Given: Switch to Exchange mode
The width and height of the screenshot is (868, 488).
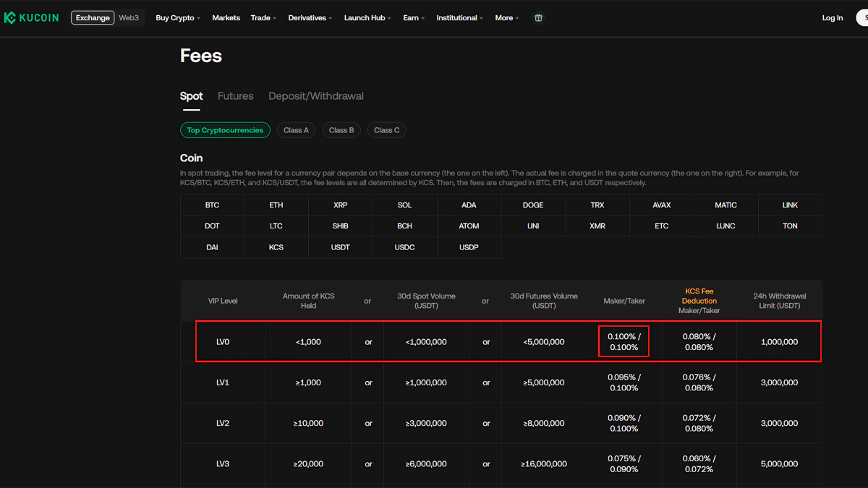Looking at the screenshot, I should [93, 18].
